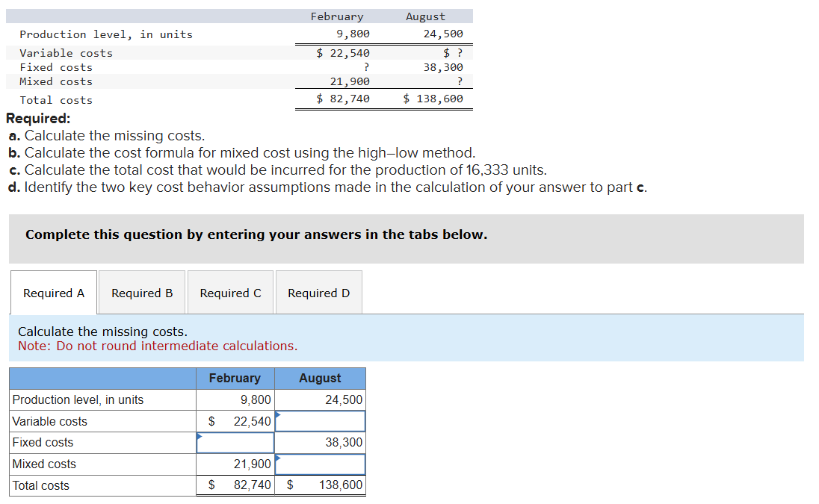This screenshot has height=504, width=819.
Task: Select the August column header in answer table
Action: coord(320,378)
